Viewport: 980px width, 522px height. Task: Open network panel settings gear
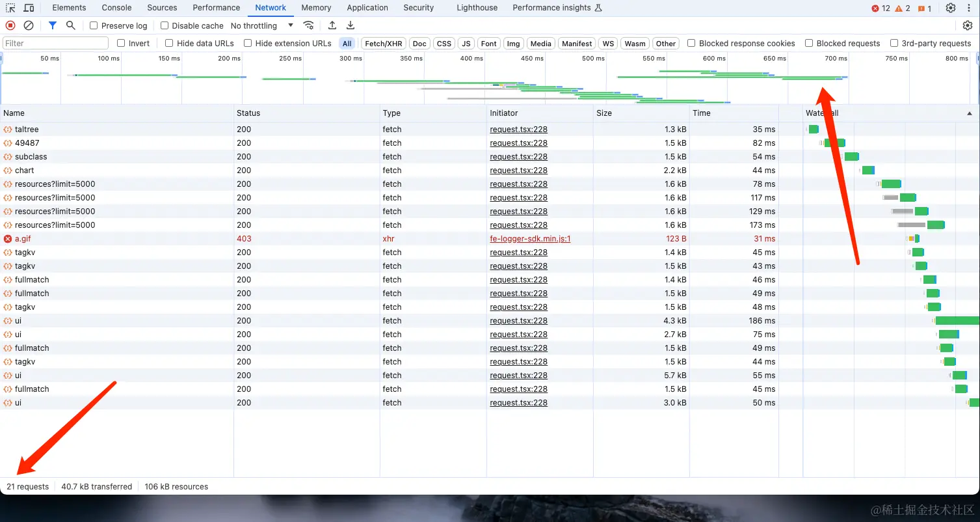[968, 25]
